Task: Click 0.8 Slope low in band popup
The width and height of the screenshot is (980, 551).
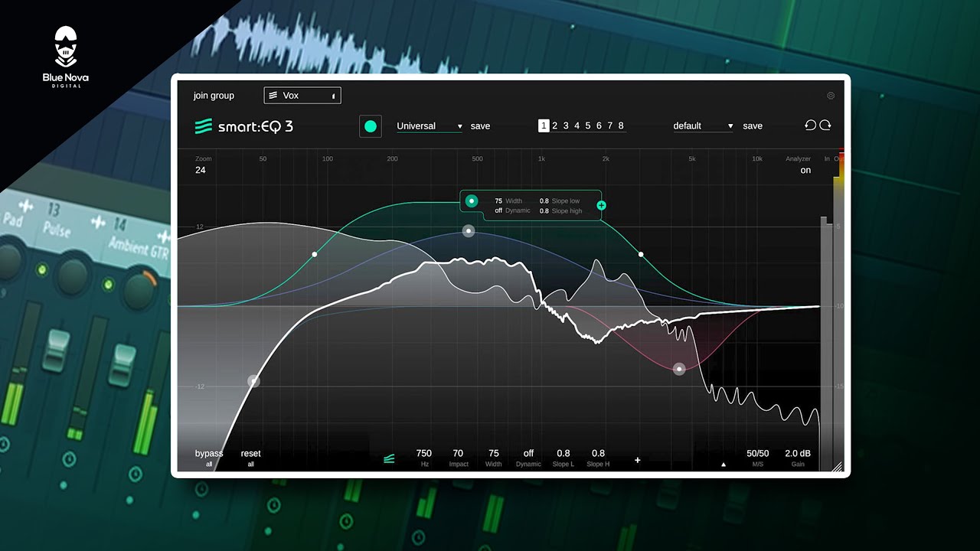Action: pyautogui.click(x=560, y=201)
